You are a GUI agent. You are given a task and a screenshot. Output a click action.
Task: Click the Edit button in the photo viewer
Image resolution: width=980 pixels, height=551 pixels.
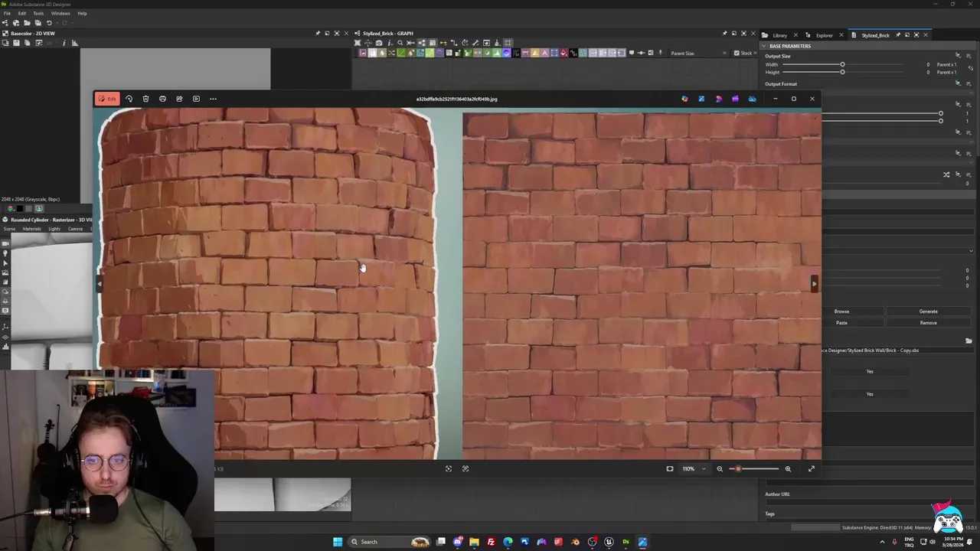pyautogui.click(x=107, y=99)
